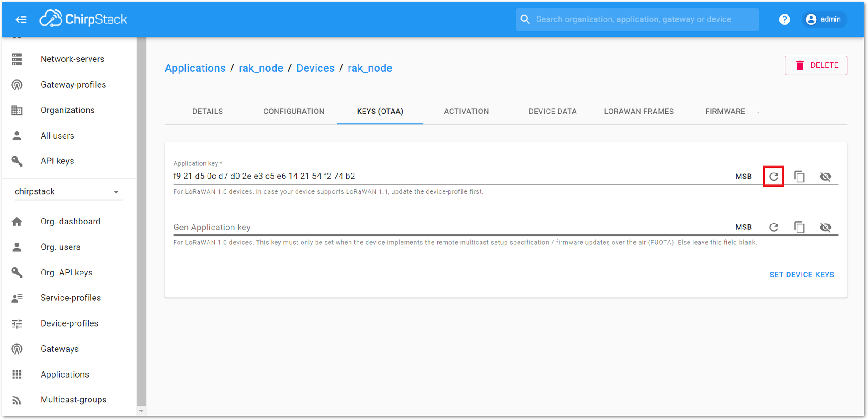Click the Org. dashboard home icon
The width and height of the screenshot is (868, 420).
[x=17, y=222]
